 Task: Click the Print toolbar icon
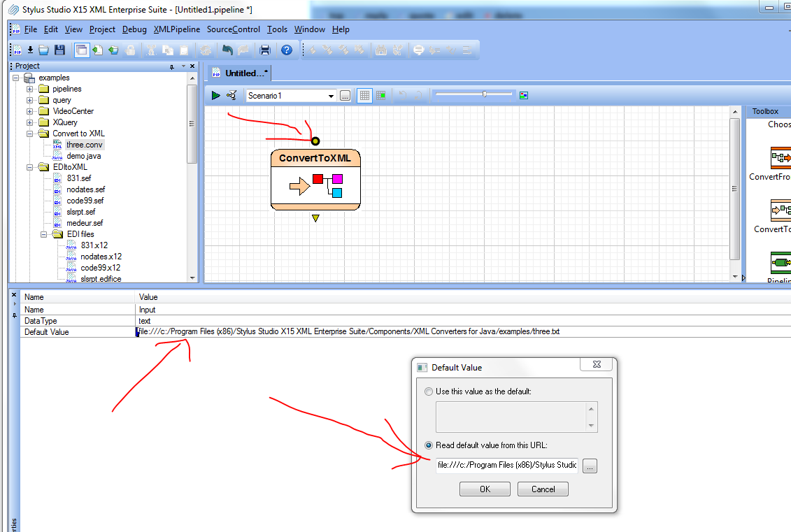coord(265,50)
